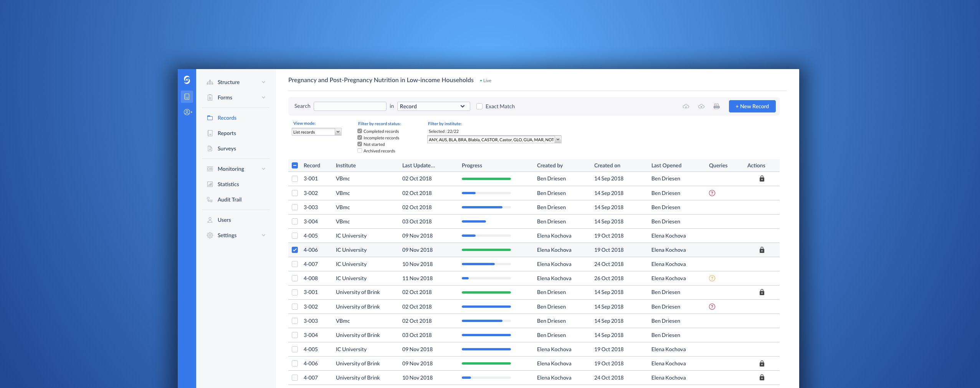Uncheck Incomplete records filter
Screen dimensions: 980x388
coord(360,138)
